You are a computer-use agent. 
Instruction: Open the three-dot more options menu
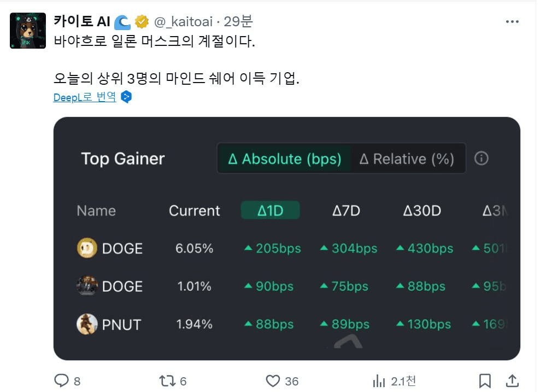[512, 22]
